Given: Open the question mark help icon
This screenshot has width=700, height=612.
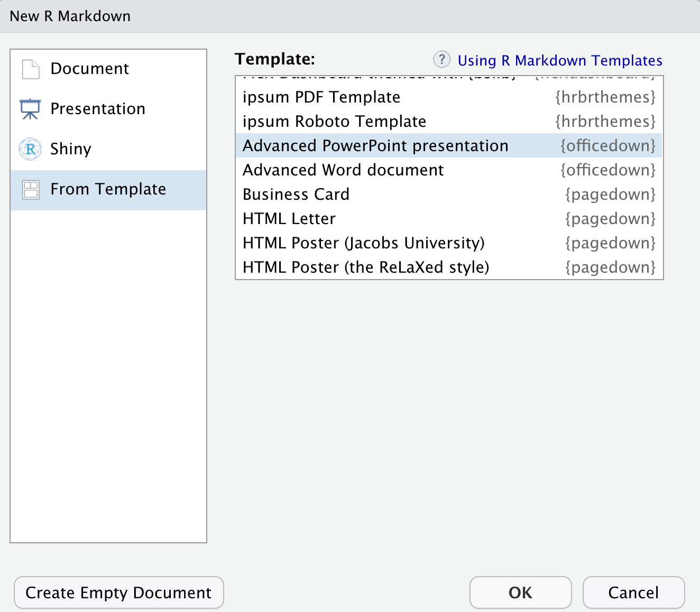Looking at the screenshot, I should click(442, 59).
